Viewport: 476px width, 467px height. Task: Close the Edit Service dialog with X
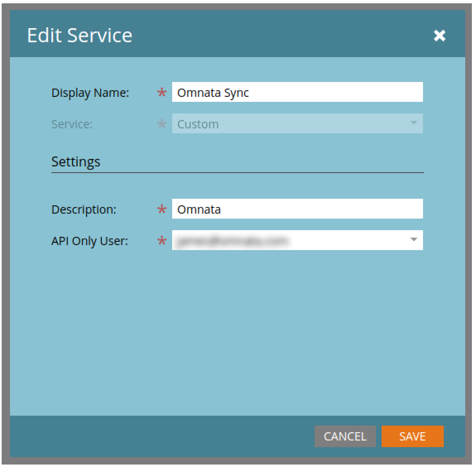point(439,36)
